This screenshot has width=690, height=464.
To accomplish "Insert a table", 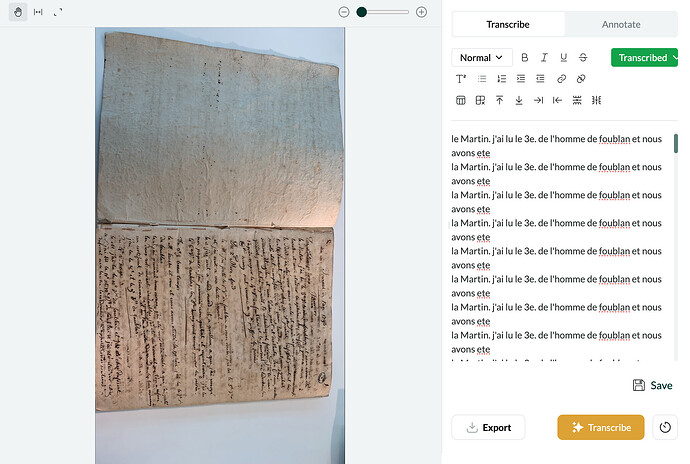I will pyautogui.click(x=461, y=100).
